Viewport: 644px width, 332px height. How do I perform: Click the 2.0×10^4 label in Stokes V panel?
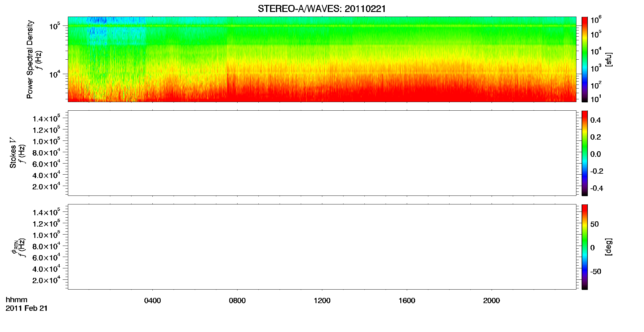click(x=46, y=186)
